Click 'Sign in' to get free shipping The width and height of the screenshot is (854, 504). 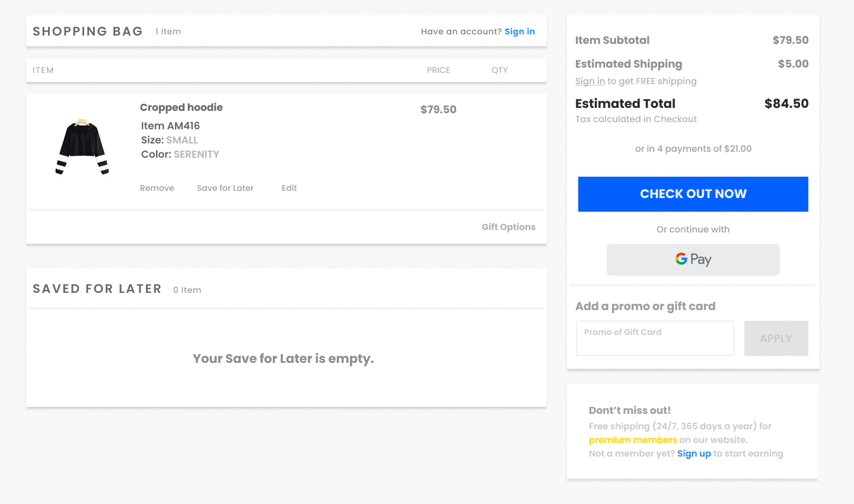click(x=589, y=81)
